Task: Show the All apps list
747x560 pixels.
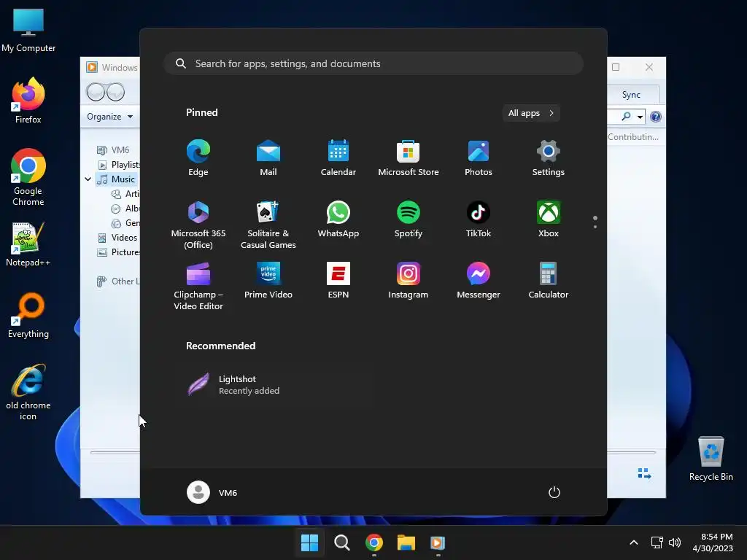Action: (531, 113)
